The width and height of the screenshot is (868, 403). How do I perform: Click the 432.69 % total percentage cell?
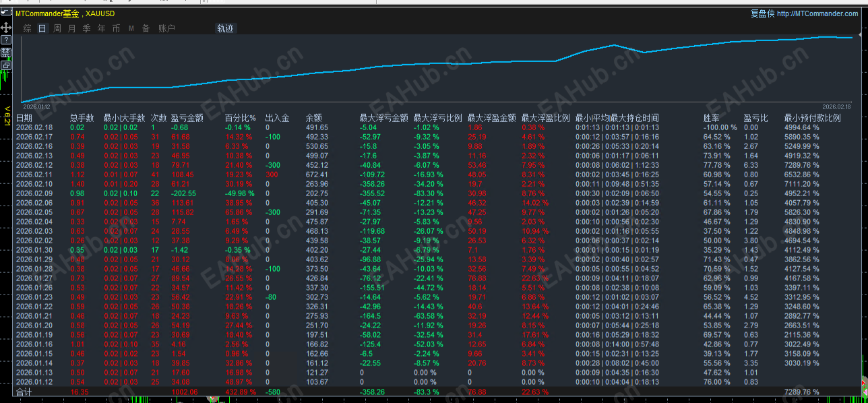click(x=240, y=392)
